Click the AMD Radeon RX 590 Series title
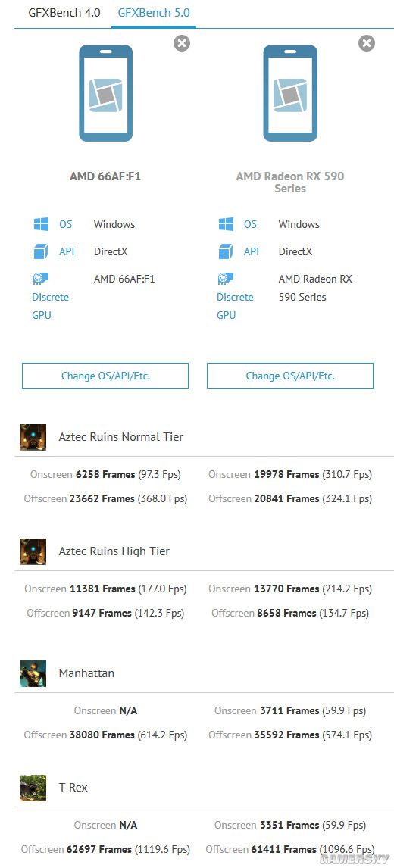 pos(290,182)
